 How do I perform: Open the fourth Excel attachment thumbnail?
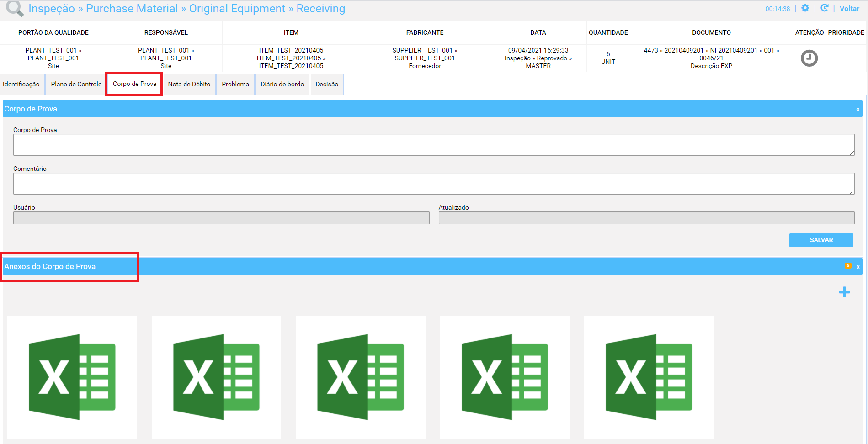pyautogui.click(x=505, y=377)
